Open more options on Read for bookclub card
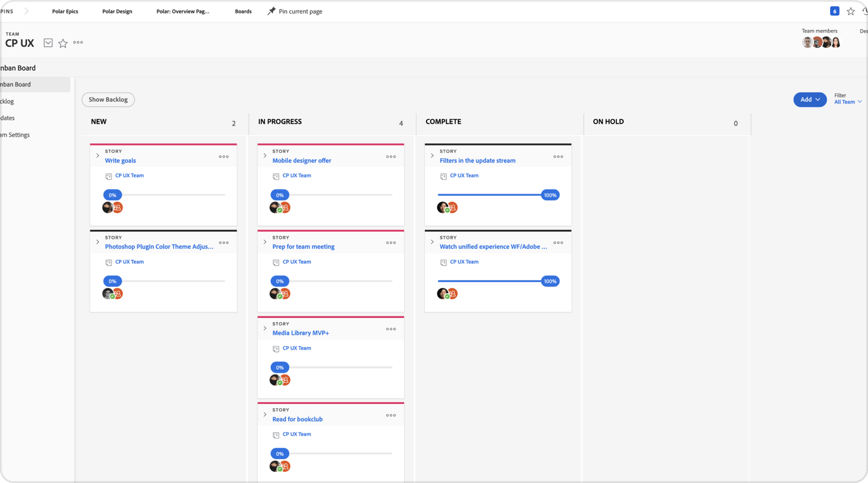This screenshot has width=868, height=483. pyautogui.click(x=391, y=415)
